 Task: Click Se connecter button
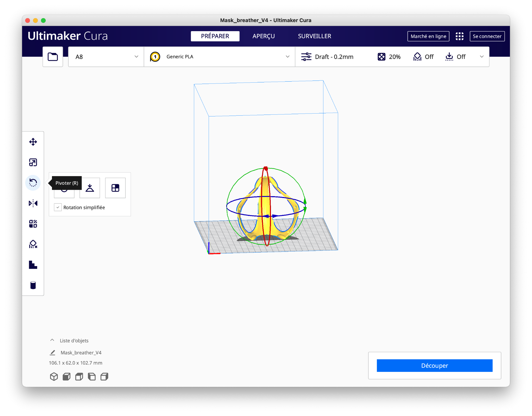(487, 36)
